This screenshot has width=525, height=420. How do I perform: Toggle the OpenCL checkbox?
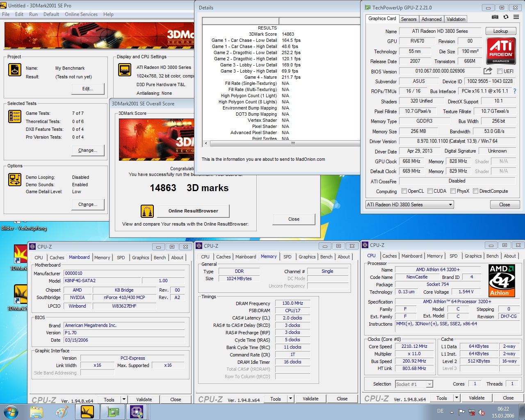404,191
